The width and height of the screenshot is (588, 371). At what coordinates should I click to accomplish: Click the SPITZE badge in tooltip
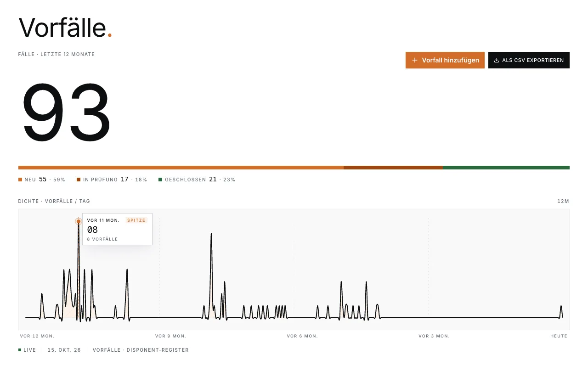click(x=136, y=220)
